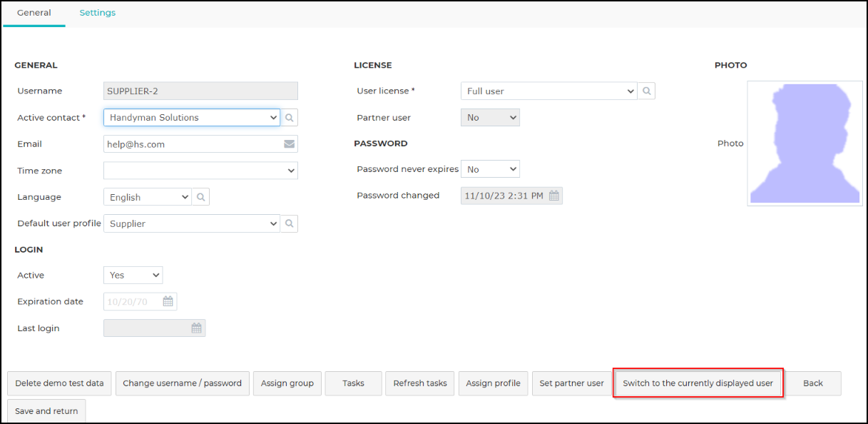The width and height of the screenshot is (868, 424).
Task: Click Save and return button
Action: 46,411
